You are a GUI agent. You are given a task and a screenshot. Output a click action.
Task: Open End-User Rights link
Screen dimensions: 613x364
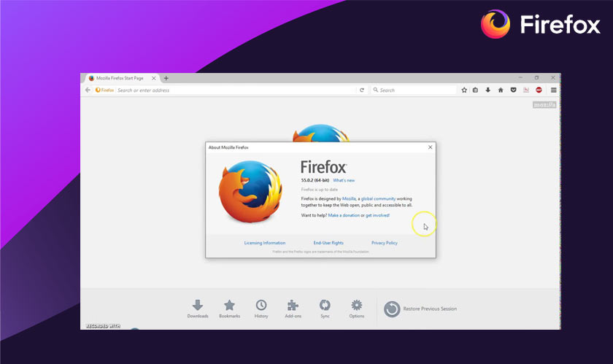click(328, 243)
